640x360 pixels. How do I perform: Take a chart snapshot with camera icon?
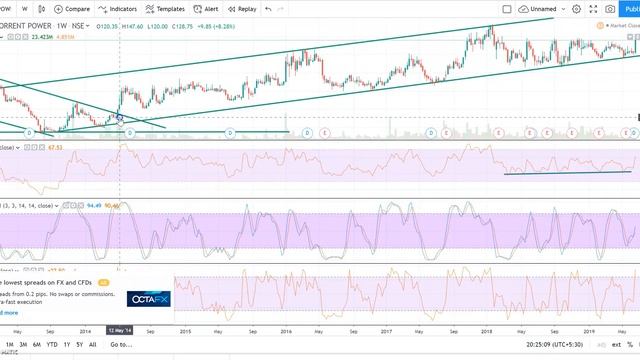[x=610, y=9]
